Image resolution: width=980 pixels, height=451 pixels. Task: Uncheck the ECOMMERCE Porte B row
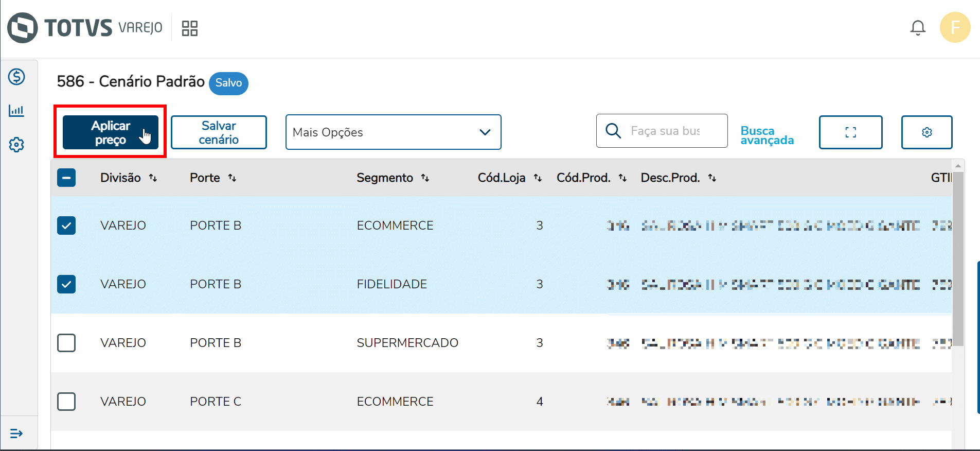point(66,225)
